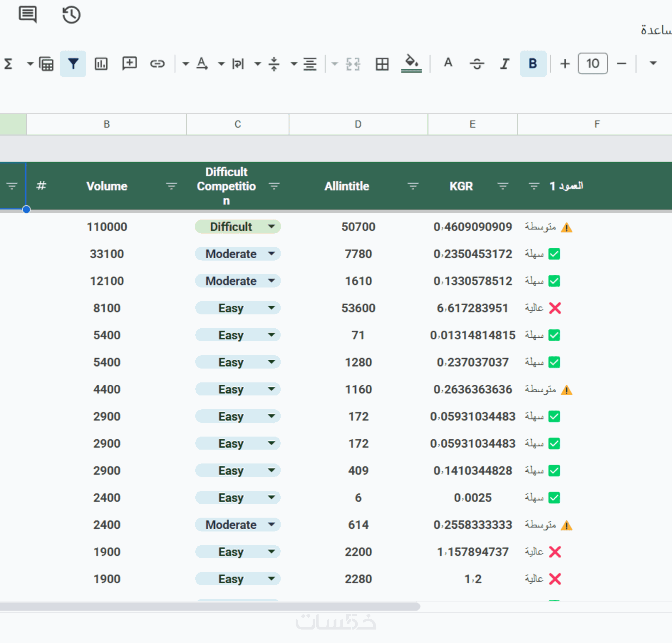Expand KGR column filter menu

(502, 186)
